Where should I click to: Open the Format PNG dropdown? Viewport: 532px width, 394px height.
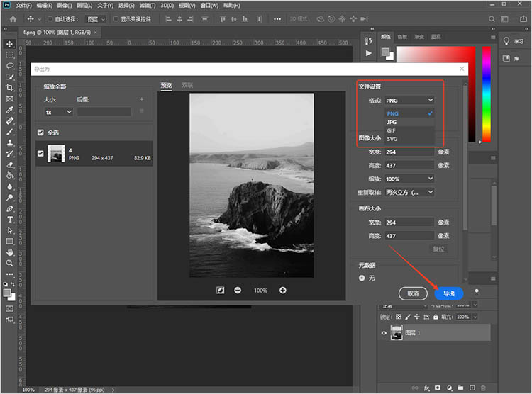(409, 101)
